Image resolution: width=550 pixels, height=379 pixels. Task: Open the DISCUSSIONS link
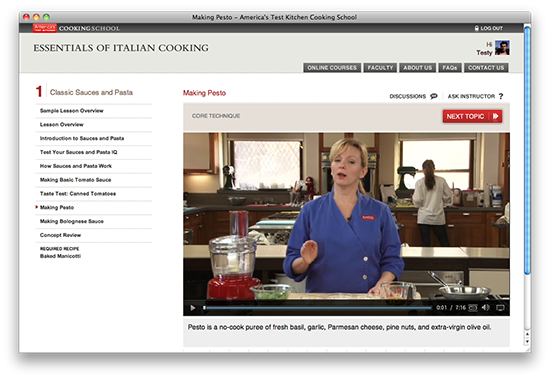pos(408,96)
